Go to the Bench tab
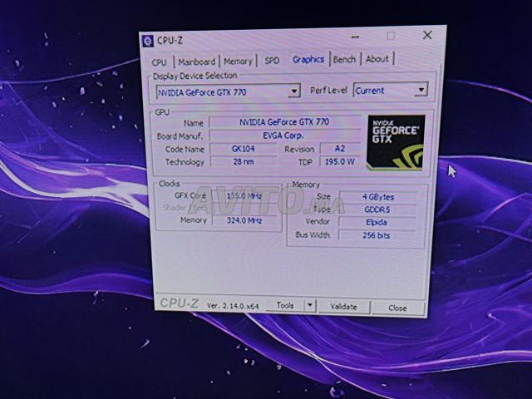The height and width of the screenshot is (399, 532). click(344, 59)
